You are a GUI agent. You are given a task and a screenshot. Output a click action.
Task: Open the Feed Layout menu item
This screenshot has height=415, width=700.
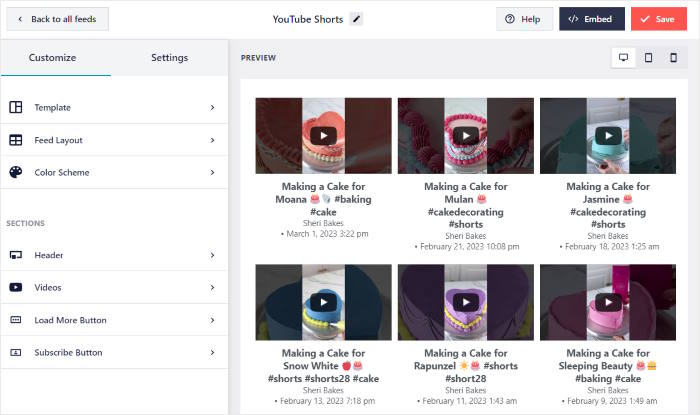[114, 140]
